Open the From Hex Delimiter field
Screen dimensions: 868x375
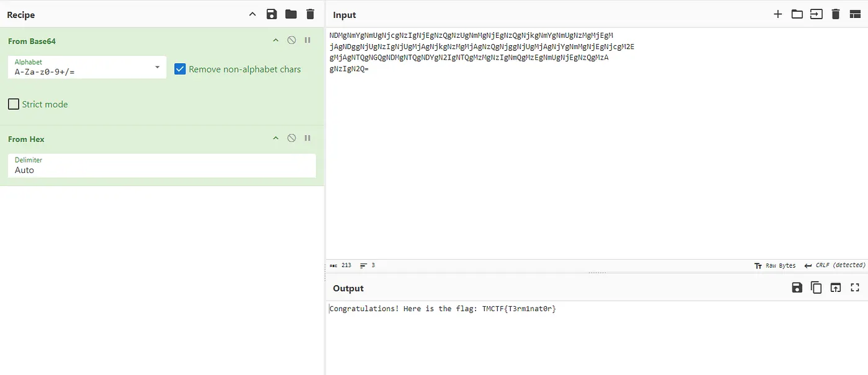pyautogui.click(x=162, y=166)
